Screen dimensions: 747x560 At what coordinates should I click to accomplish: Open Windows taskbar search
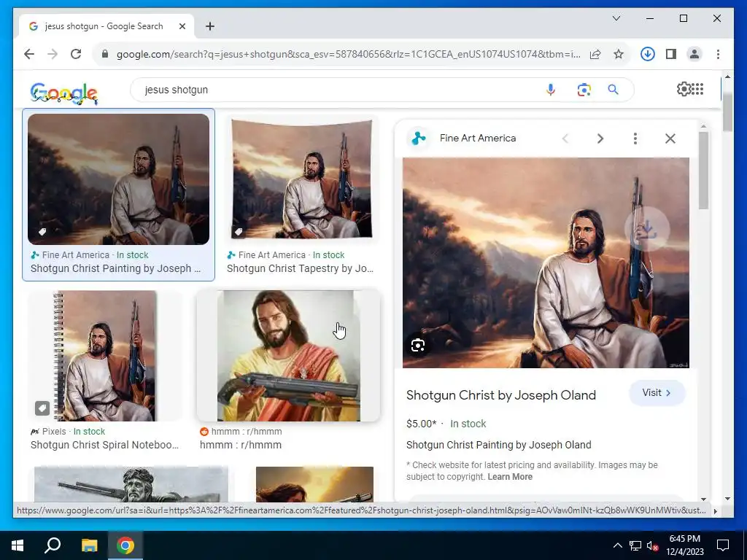tap(53, 545)
